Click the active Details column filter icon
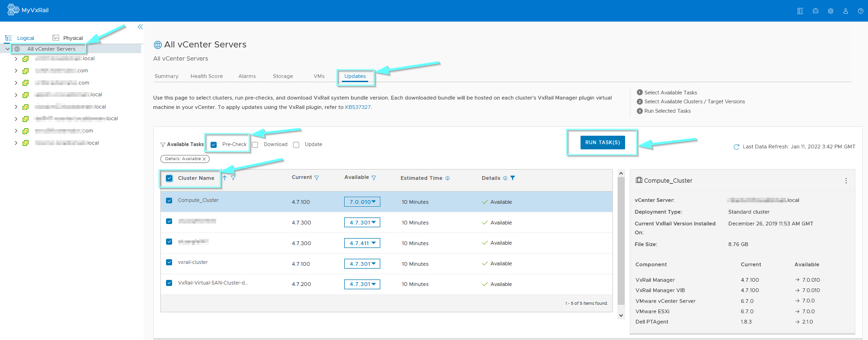868x340 pixels. pos(513,178)
